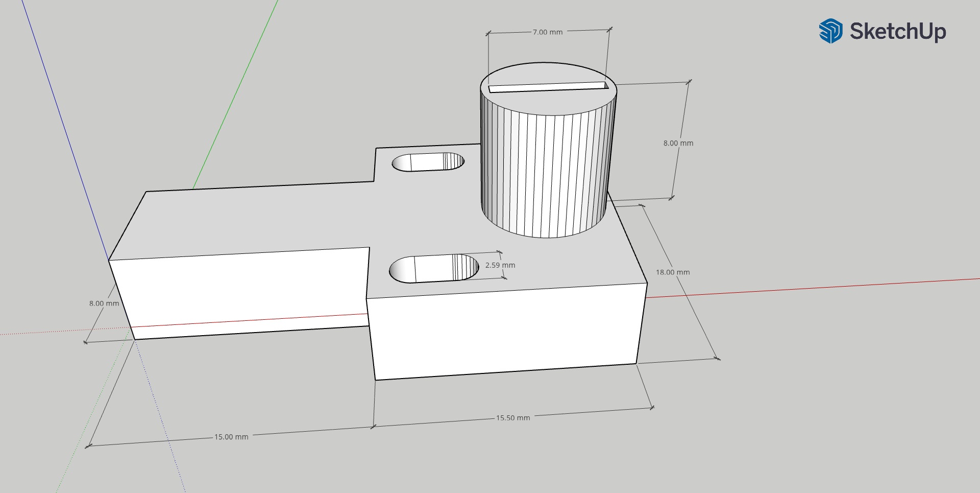Image resolution: width=980 pixels, height=493 pixels.
Task: Select the 7.00 mm dimension label
Action: click(547, 32)
